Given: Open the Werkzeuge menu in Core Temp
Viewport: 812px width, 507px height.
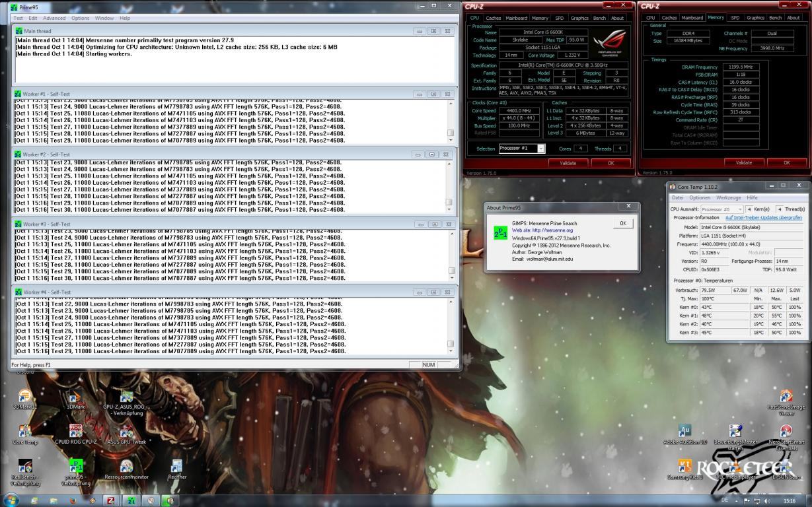Looking at the screenshot, I should point(728,197).
